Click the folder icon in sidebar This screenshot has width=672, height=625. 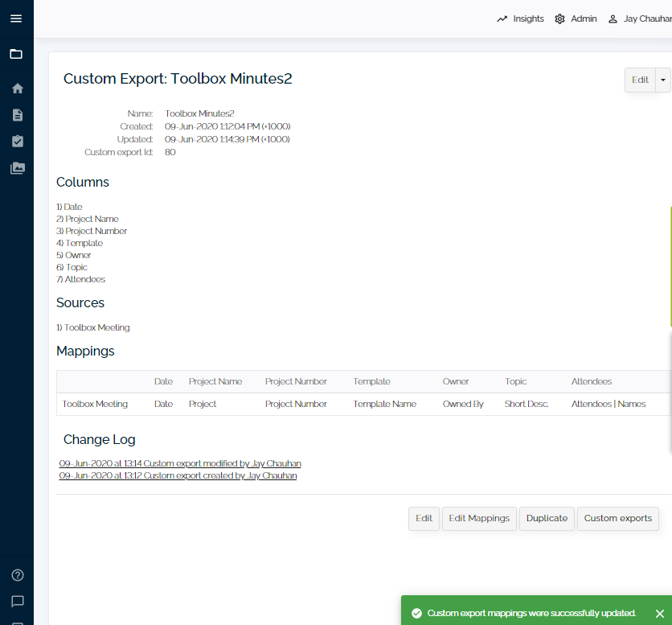[x=16, y=54]
